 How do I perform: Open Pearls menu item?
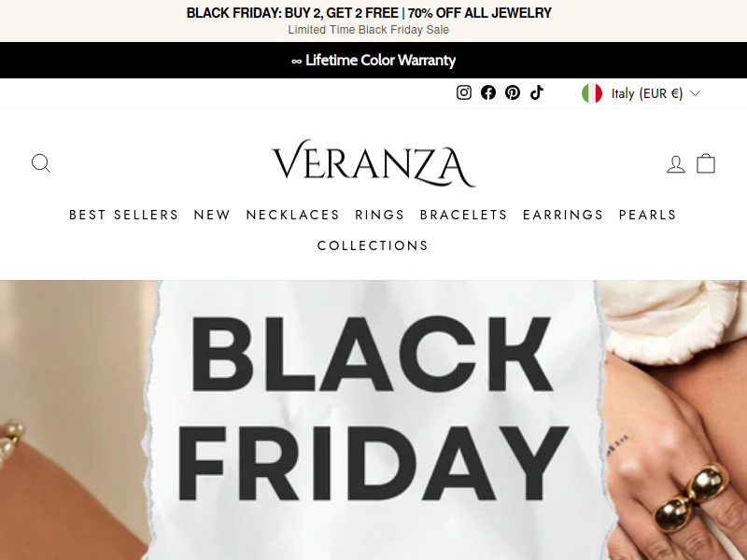647,216
